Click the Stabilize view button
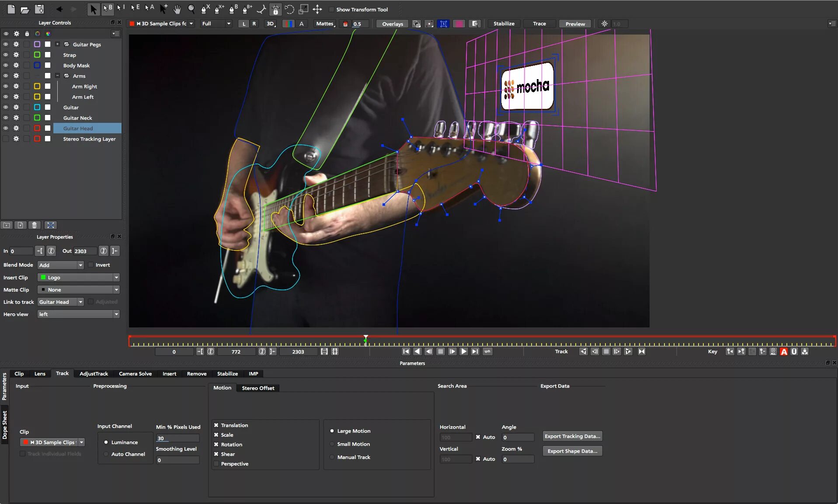The image size is (838, 504). (x=504, y=24)
